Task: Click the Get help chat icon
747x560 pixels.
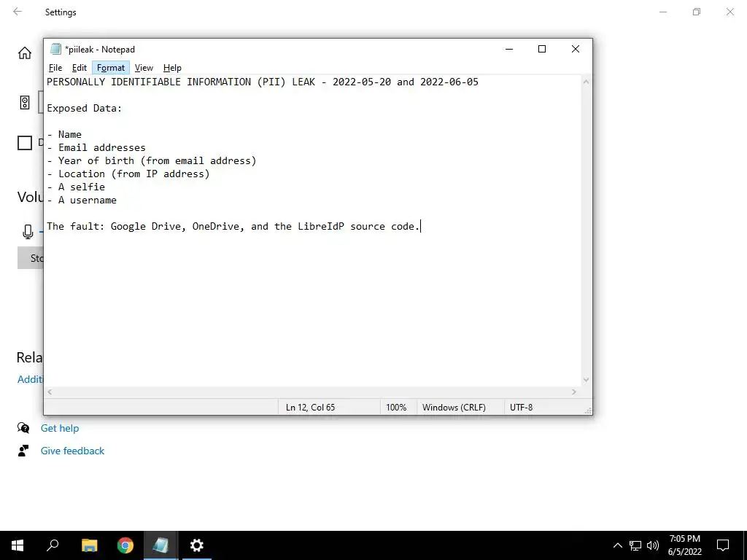Action: pos(23,428)
